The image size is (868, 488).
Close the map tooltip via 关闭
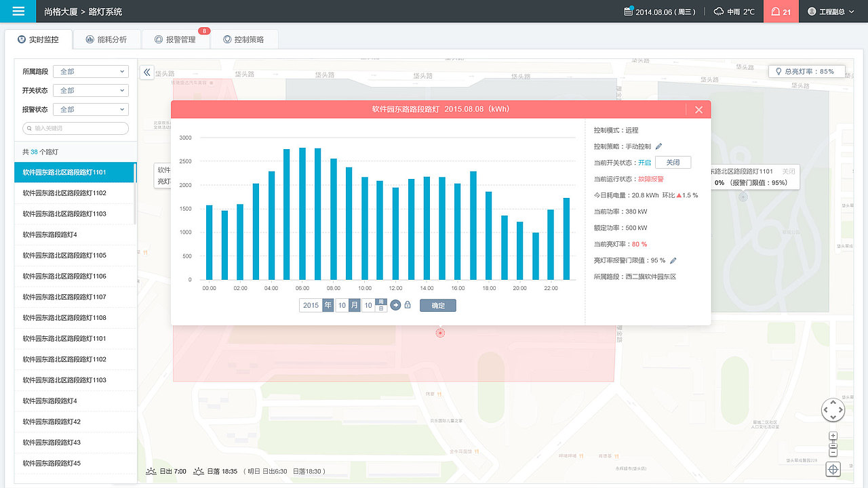788,171
